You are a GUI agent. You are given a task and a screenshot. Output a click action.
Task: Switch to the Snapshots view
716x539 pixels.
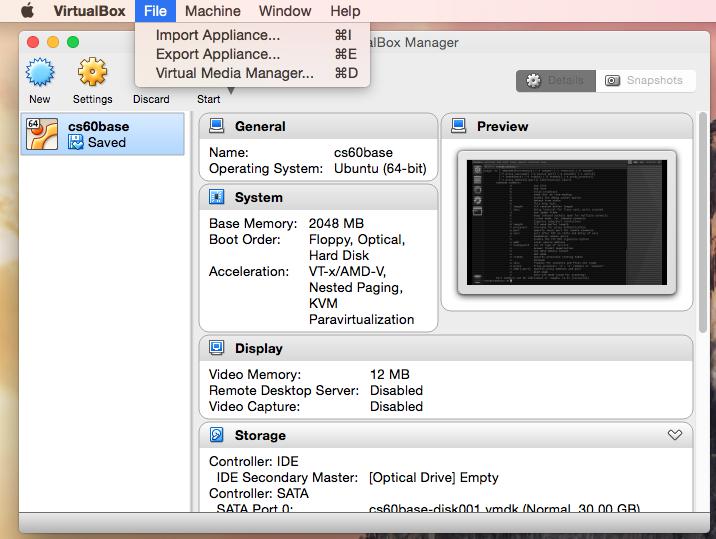tap(646, 81)
